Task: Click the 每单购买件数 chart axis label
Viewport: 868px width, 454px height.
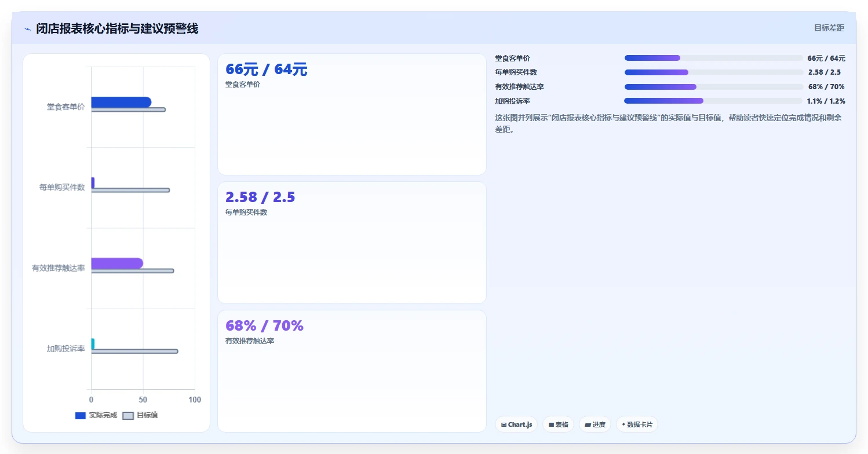Action: tap(62, 187)
